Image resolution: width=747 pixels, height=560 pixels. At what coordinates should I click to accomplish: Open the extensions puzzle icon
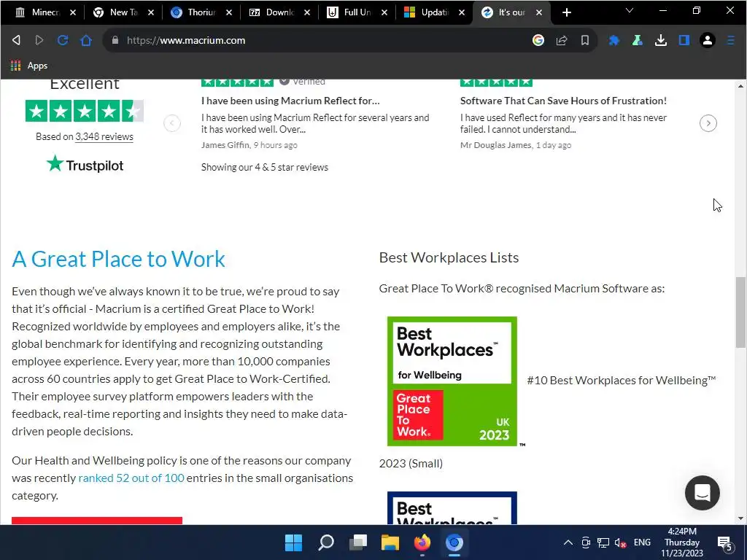614,41
